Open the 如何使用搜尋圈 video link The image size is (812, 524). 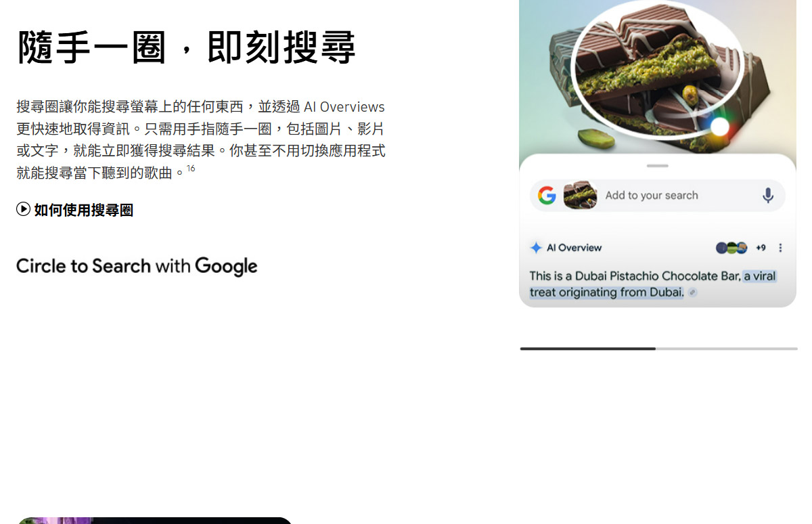pos(75,210)
